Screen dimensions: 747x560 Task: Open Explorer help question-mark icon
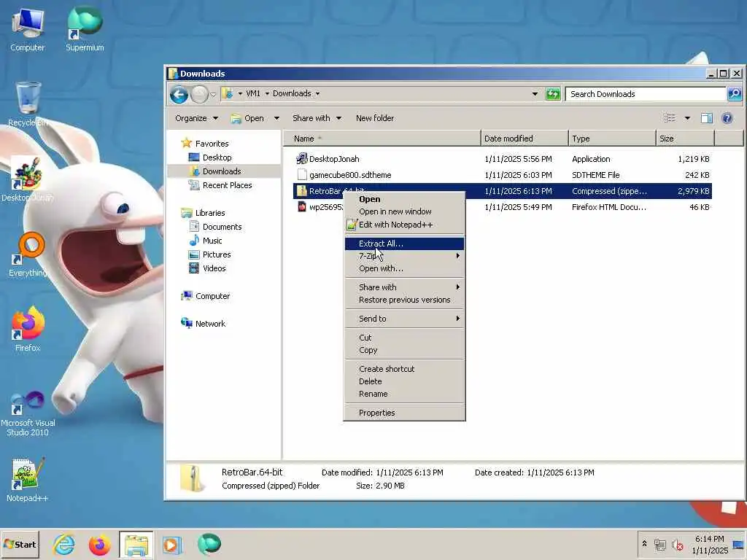(x=727, y=118)
